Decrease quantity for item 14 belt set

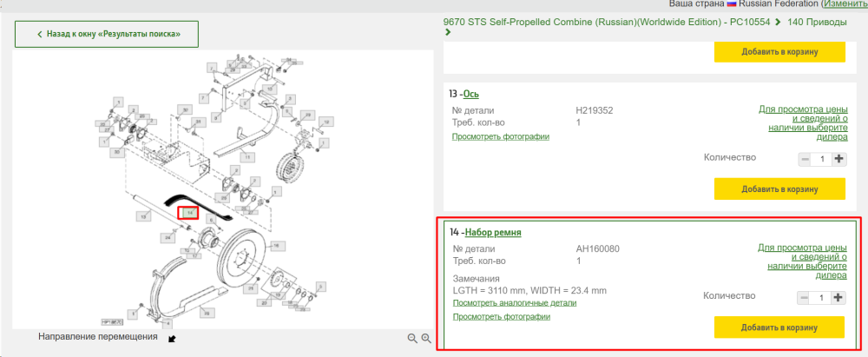click(x=804, y=298)
